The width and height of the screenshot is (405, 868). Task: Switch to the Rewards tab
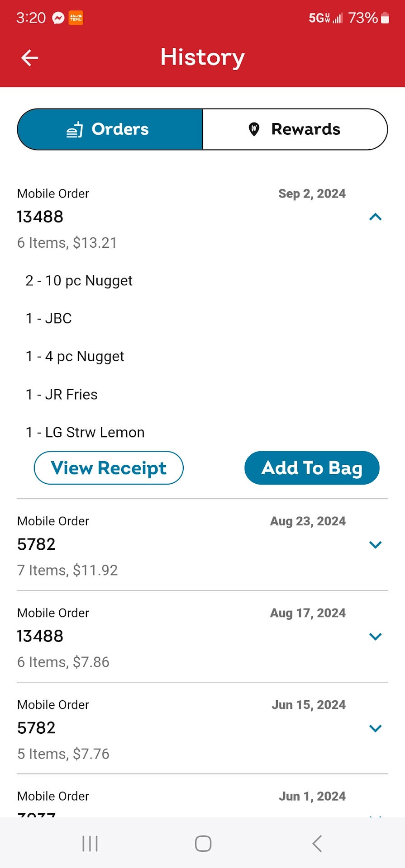(x=295, y=129)
